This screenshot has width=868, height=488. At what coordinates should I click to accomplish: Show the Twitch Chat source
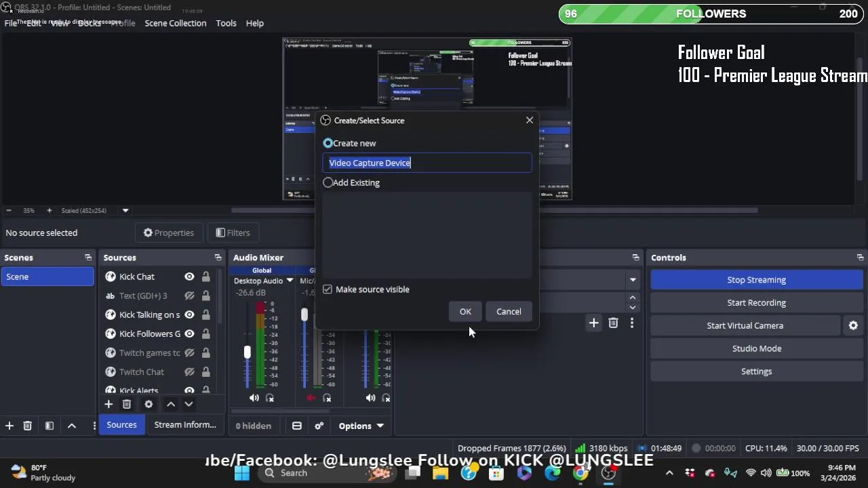[189, 371]
